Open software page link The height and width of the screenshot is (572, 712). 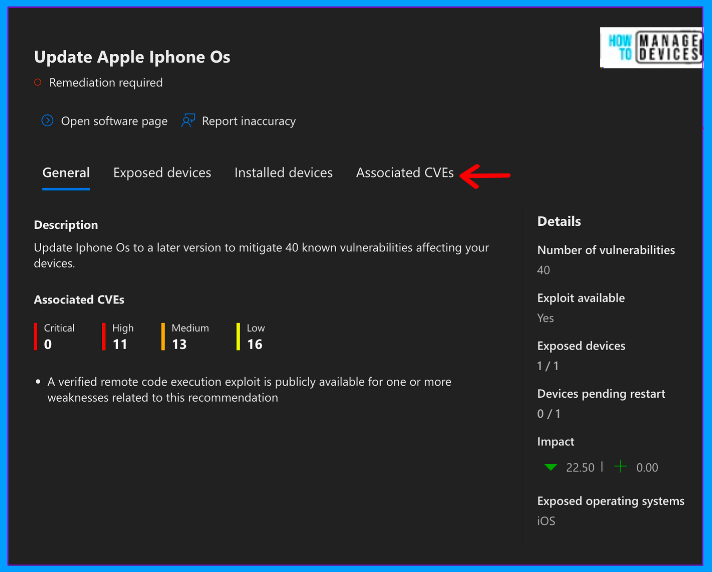coord(114,121)
